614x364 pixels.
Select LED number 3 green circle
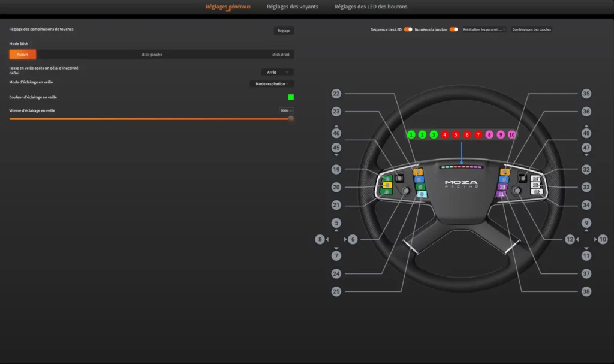pos(434,135)
